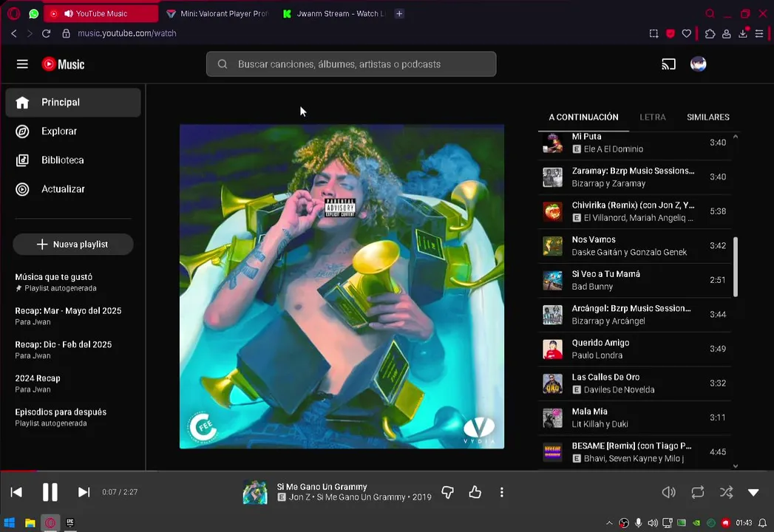Image resolution: width=774 pixels, height=532 pixels.
Task: Go to Principal in sidebar
Action: coord(73,102)
